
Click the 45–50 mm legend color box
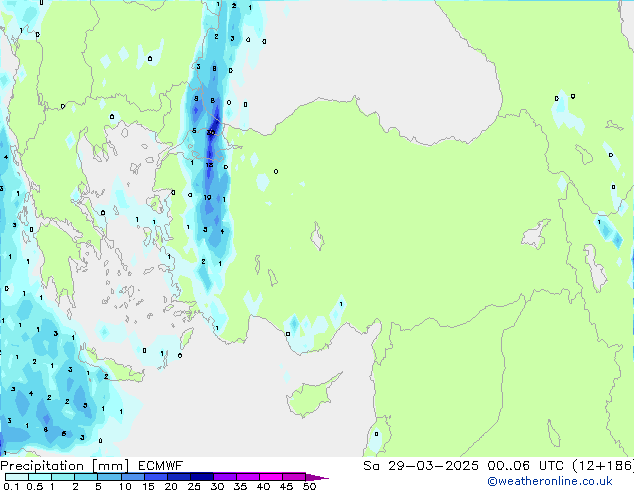coord(293,477)
